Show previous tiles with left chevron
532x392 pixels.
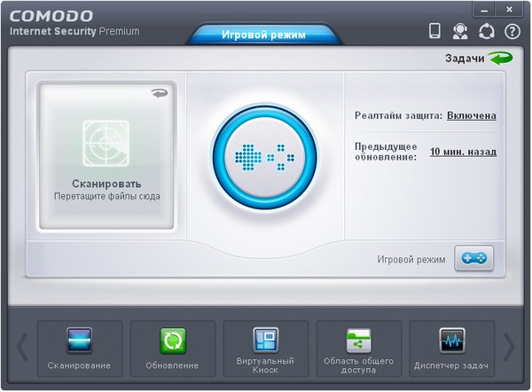point(22,347)
